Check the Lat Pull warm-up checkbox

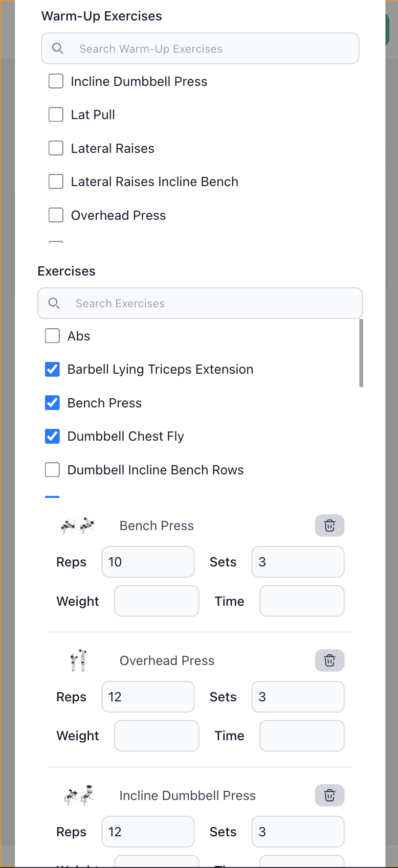click(56, 115)
